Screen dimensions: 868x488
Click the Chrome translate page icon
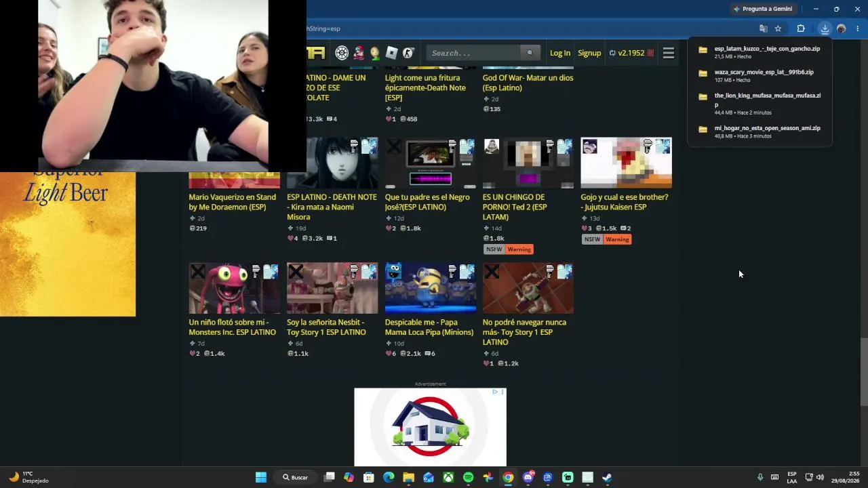(x=764, y=28)
